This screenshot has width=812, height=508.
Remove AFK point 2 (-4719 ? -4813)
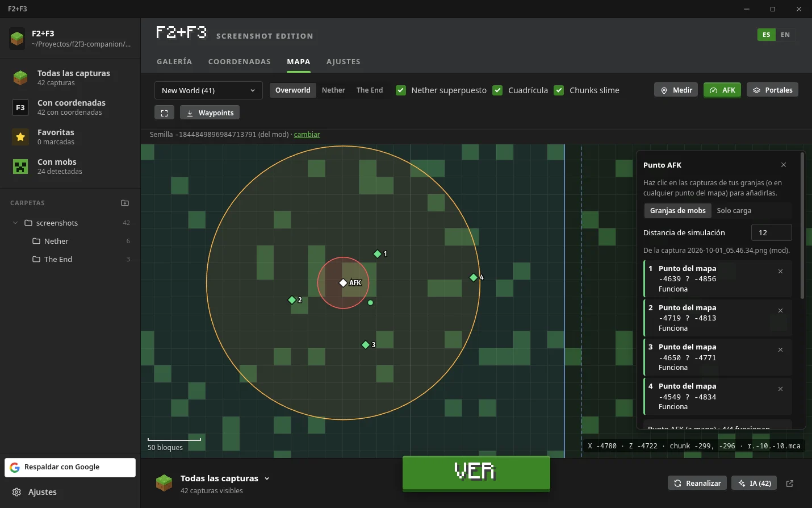[780, 311]
